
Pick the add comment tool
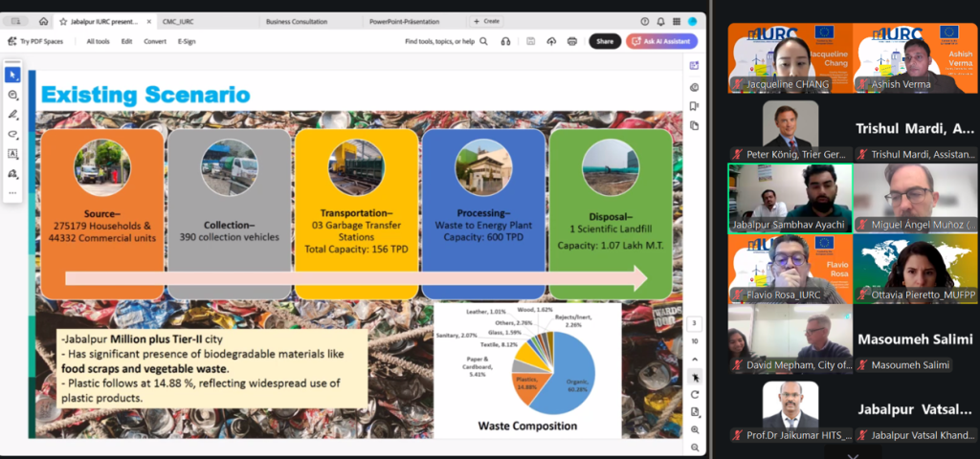(x=12, y=95)
